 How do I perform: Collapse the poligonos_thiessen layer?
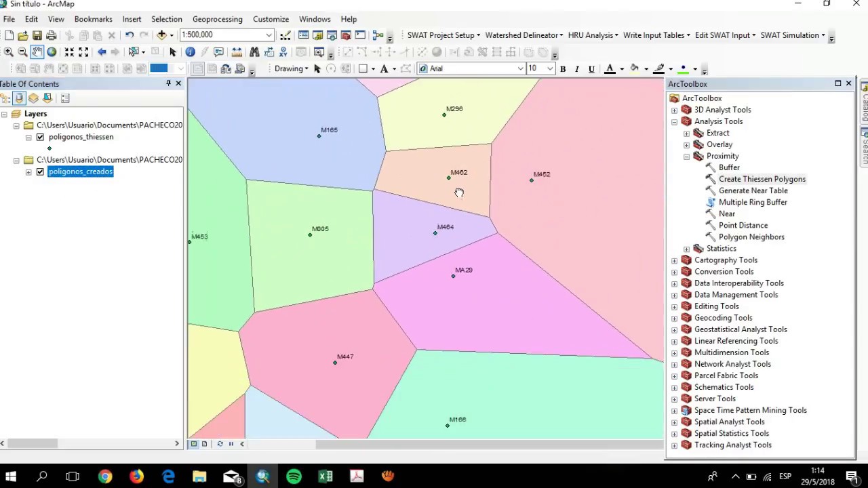[x=28, y=137]
